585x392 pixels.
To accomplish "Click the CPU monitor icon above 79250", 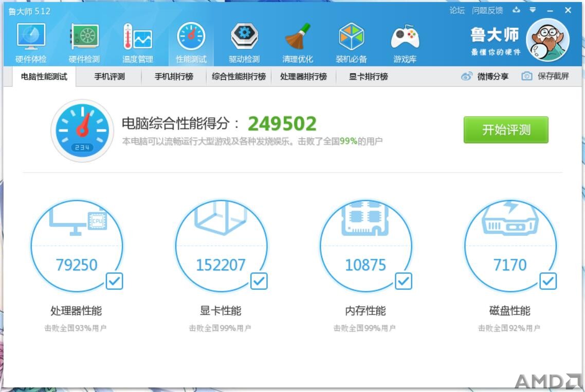I will coord(78,222).
